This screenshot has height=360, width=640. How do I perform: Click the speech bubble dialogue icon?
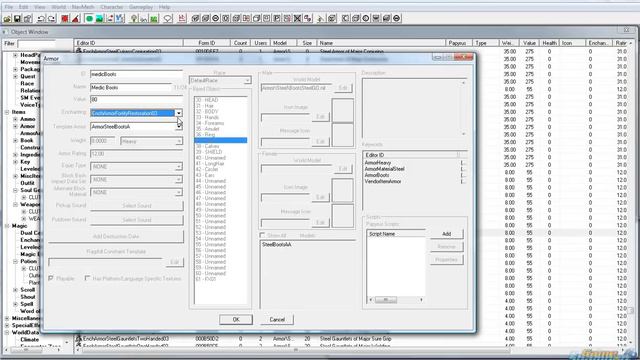pos(167,18)
